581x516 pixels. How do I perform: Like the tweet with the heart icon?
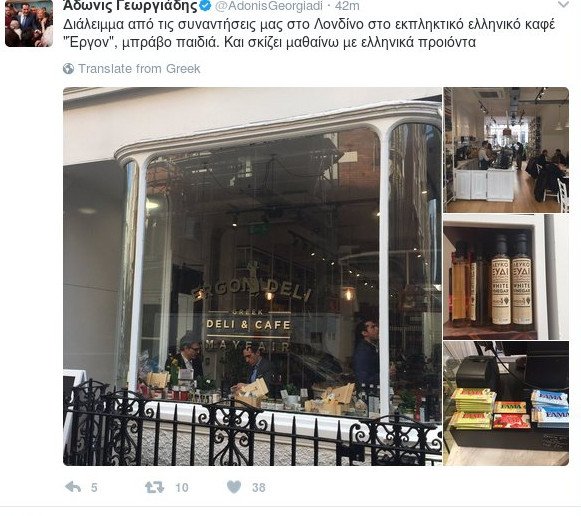point(234,487)
